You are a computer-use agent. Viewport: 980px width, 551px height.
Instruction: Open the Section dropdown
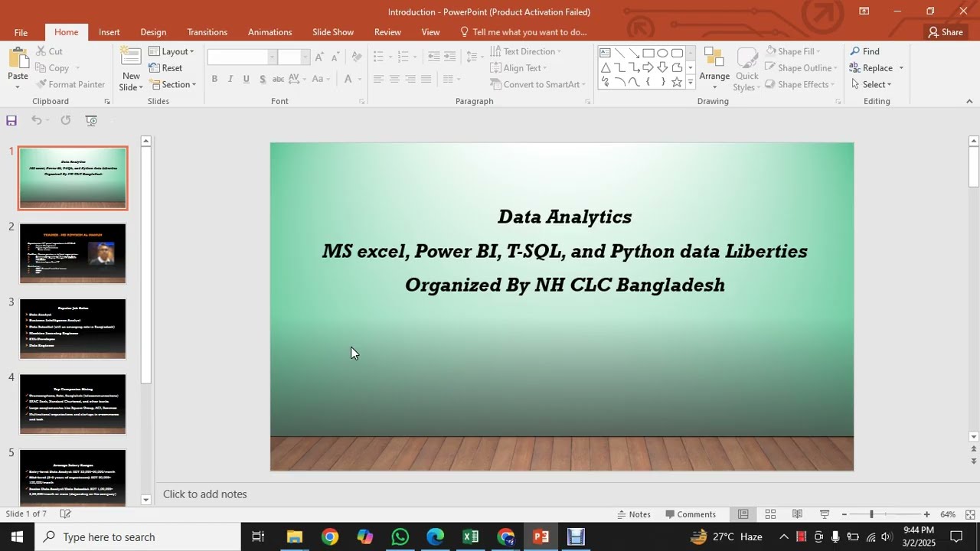click(172, 84)
